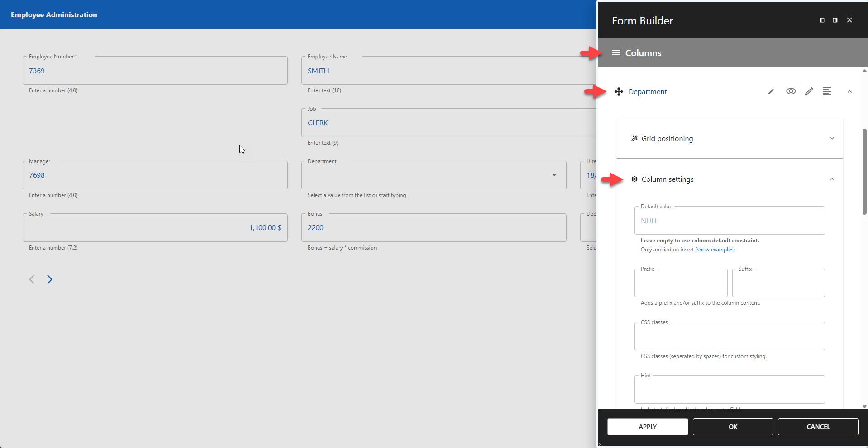Click the move handle next to Department
The width and height of the screenshot is (868, 448).
tap(619, 91)
